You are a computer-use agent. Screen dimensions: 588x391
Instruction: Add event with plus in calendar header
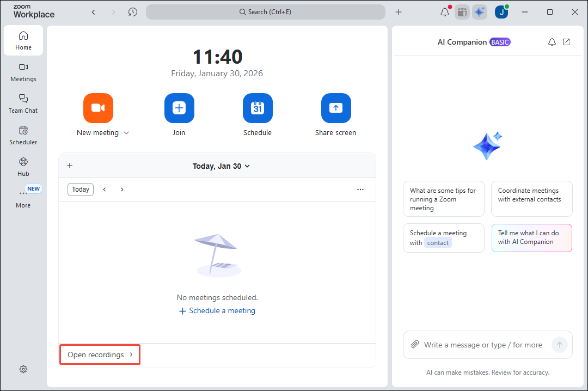click(x=69, y=166)
